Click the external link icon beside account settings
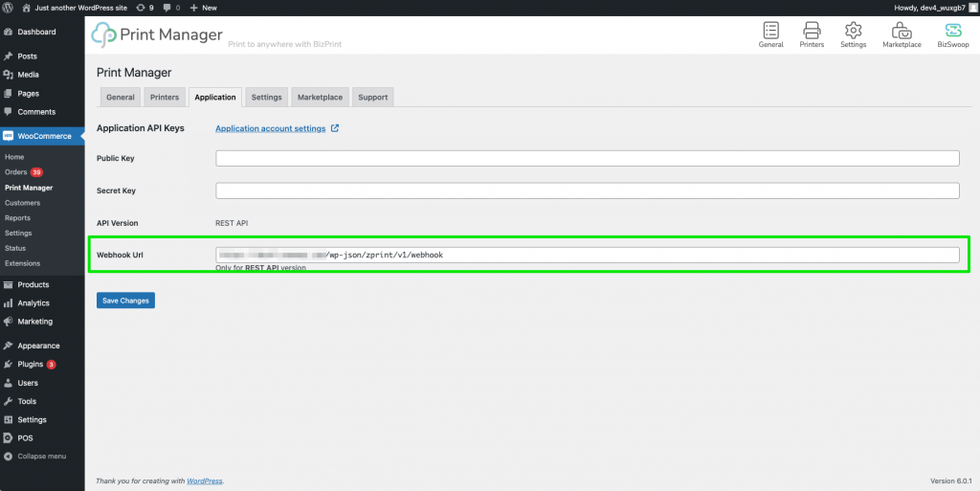The image size is (980, 491). pos(335,128)
